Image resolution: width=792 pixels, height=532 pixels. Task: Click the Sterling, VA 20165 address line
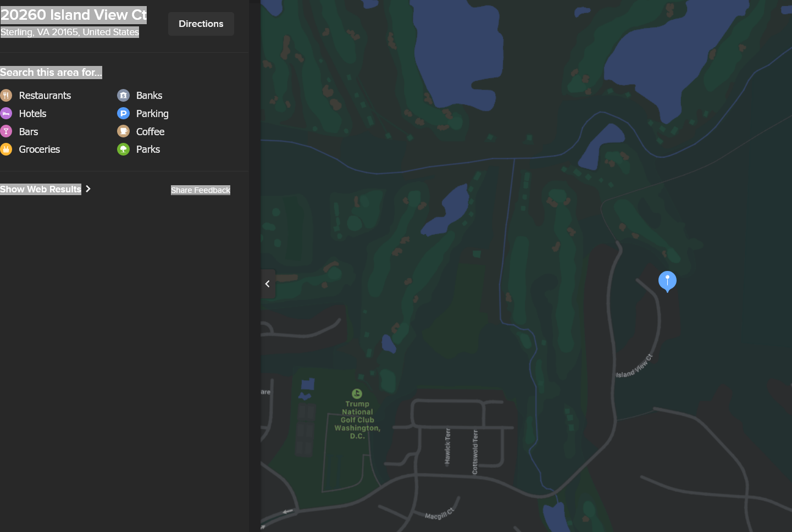(70, 32)
